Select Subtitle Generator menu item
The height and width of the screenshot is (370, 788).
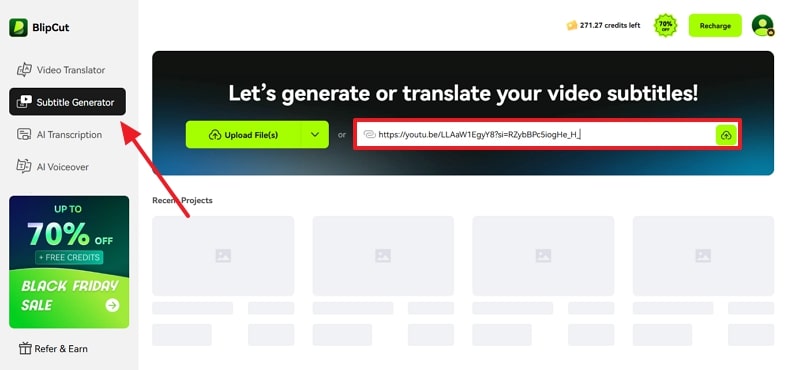coord(67,102)
